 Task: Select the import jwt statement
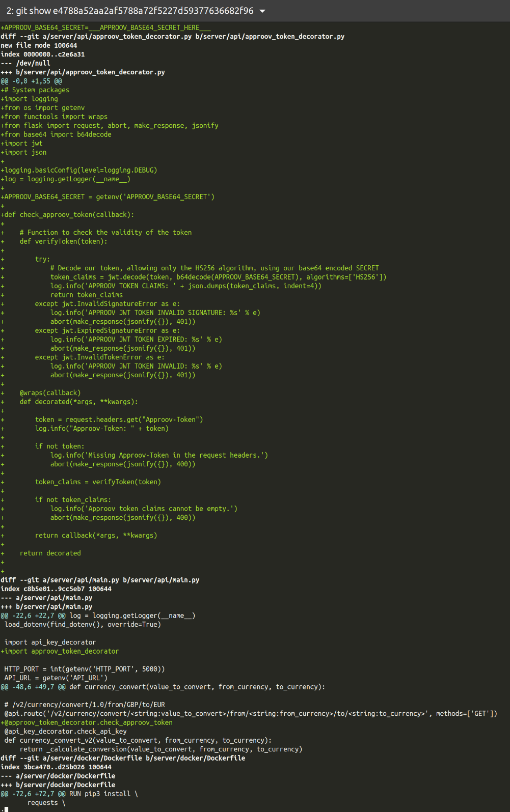pyautogui.click(x=22, y=143)
